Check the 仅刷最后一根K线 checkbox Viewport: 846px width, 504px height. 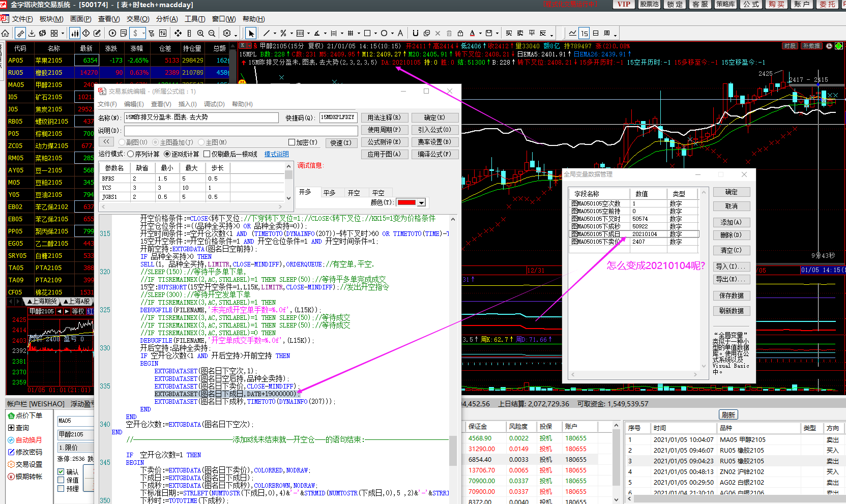pyautogui.click(x=207, y=154)
